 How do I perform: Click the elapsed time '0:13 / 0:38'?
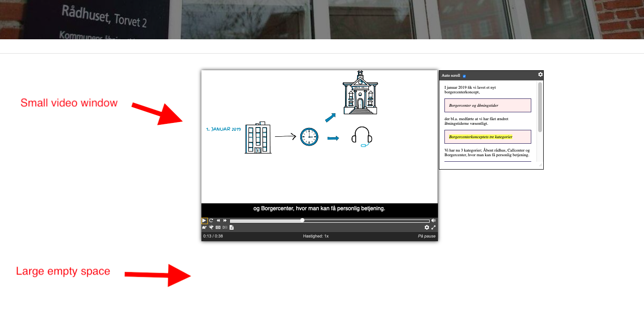click(213, 236)
